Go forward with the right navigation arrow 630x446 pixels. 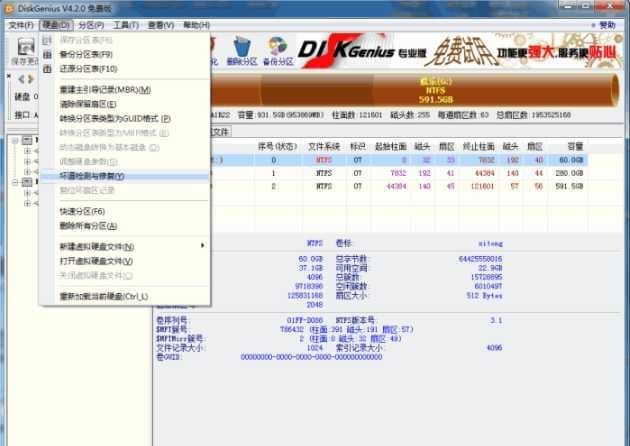(31, 79)
